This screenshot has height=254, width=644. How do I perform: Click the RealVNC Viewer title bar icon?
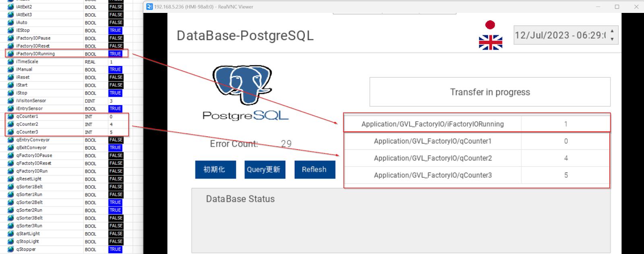(x=149, y=6)
